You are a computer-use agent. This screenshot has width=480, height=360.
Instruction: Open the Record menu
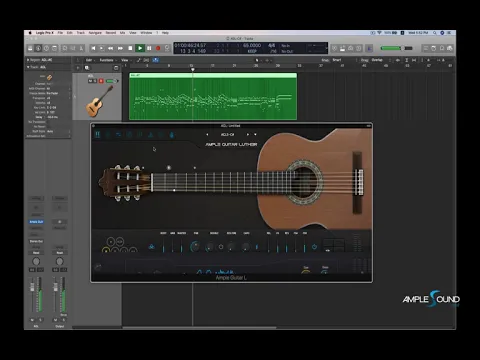point(111,33)
